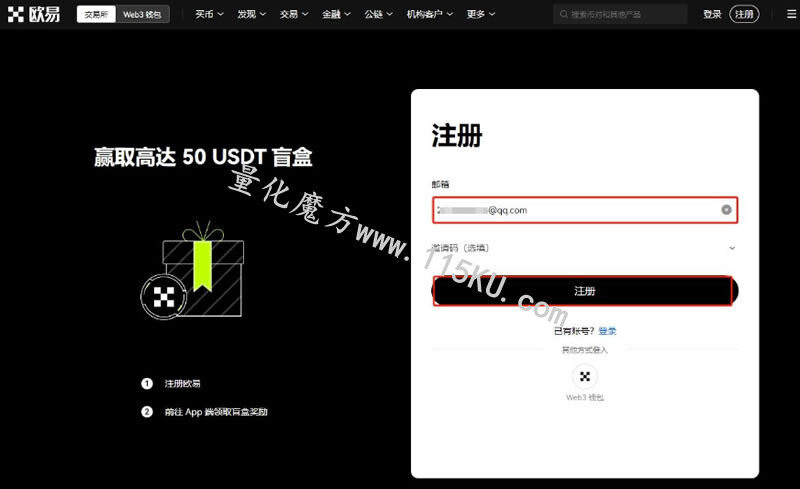Viewport: 800px width, 489px height.
Task: Choose the Web3 钱包 login icon
Action: pos(585,377)
